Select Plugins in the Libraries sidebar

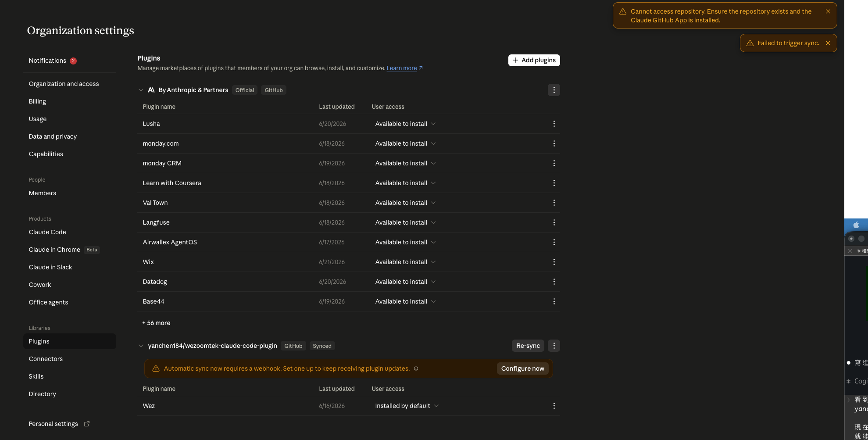[x=69, y=341]
